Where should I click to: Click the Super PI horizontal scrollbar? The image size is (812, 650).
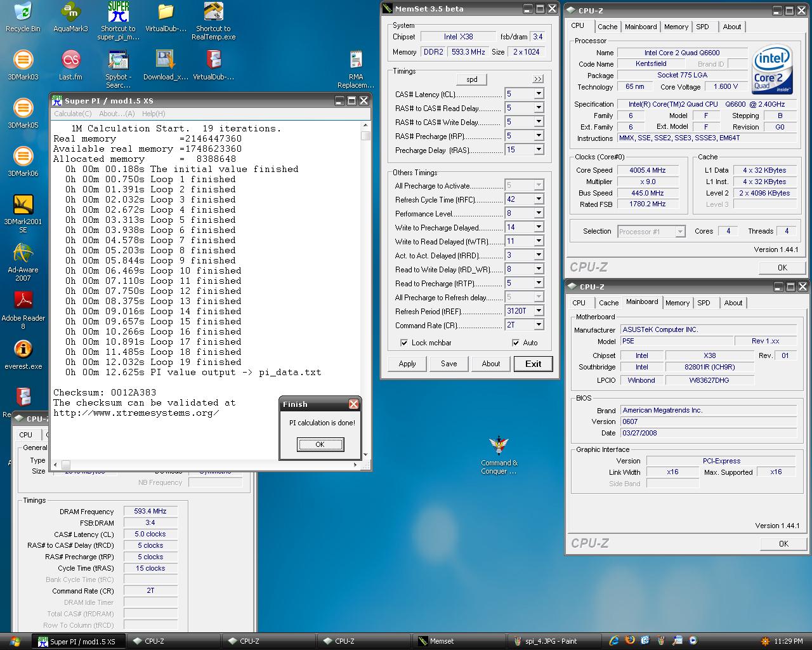(206, 465)
